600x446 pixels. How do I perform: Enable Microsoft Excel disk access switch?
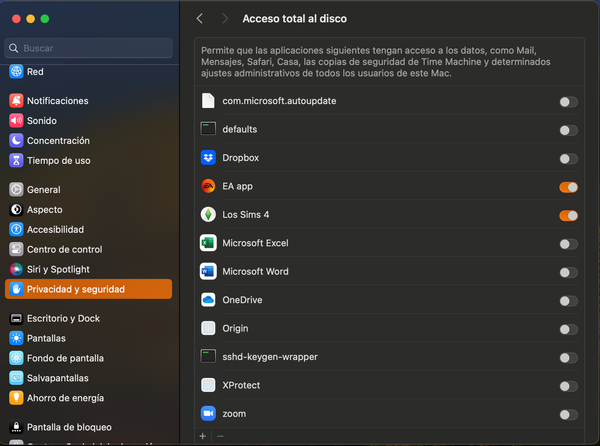568,244
